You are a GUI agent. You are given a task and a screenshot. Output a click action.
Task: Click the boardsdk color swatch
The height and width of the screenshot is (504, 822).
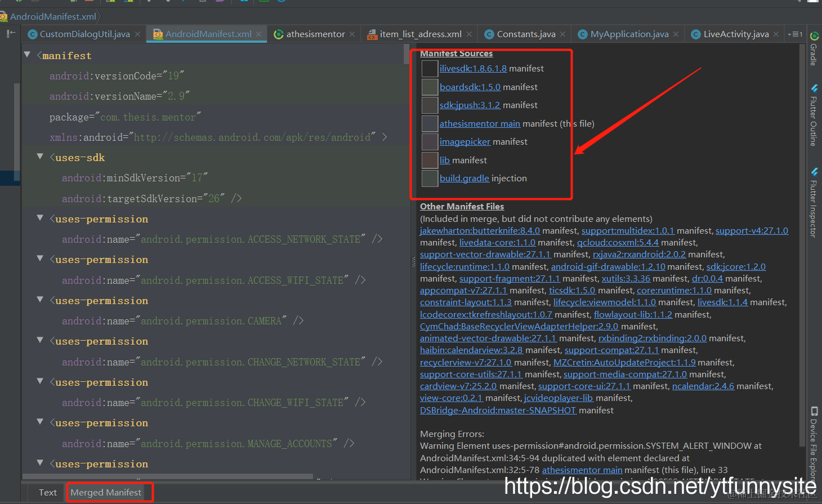[430, 87]
